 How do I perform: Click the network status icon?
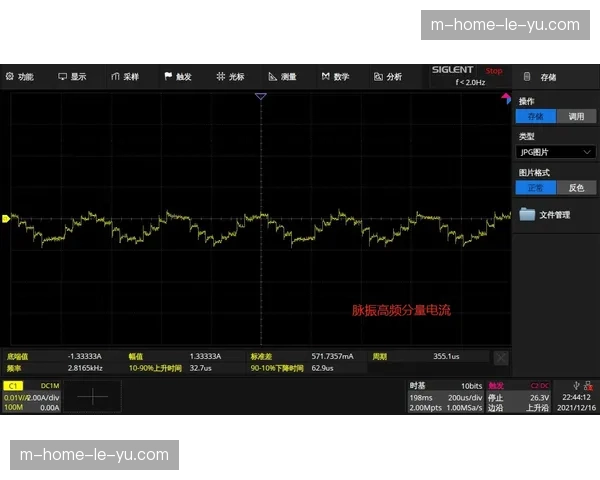click(x=589, y=385)
